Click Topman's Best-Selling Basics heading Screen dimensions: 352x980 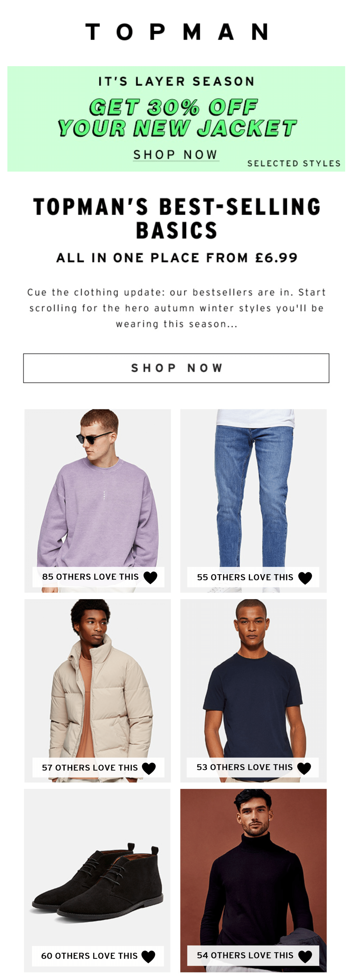point(177,218)
